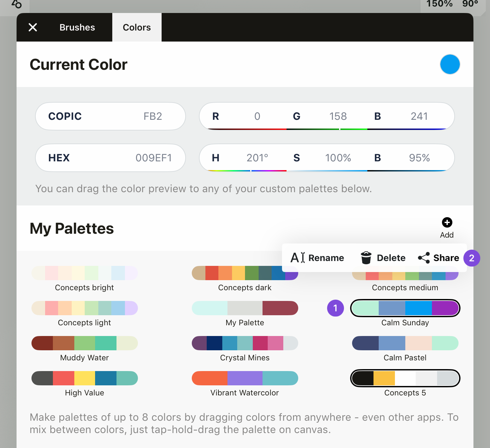
Task: Edit the HEX value 009EF1
Action: [x=110, y=158]
